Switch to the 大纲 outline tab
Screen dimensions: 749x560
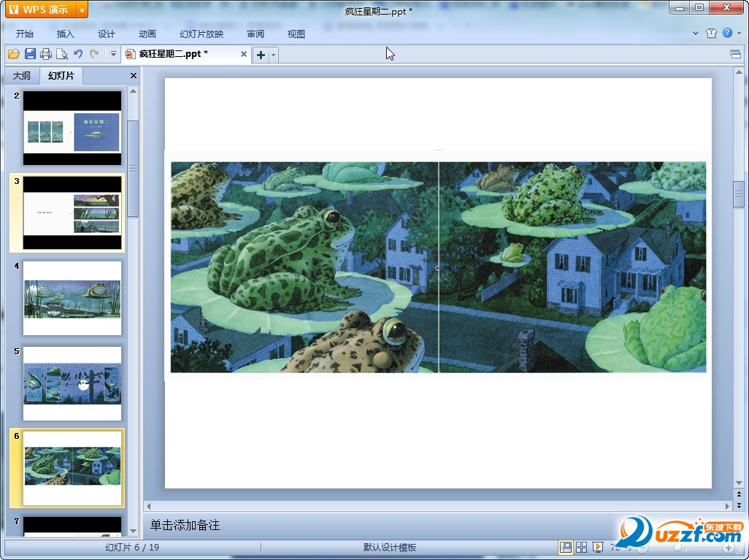(21, 75)
